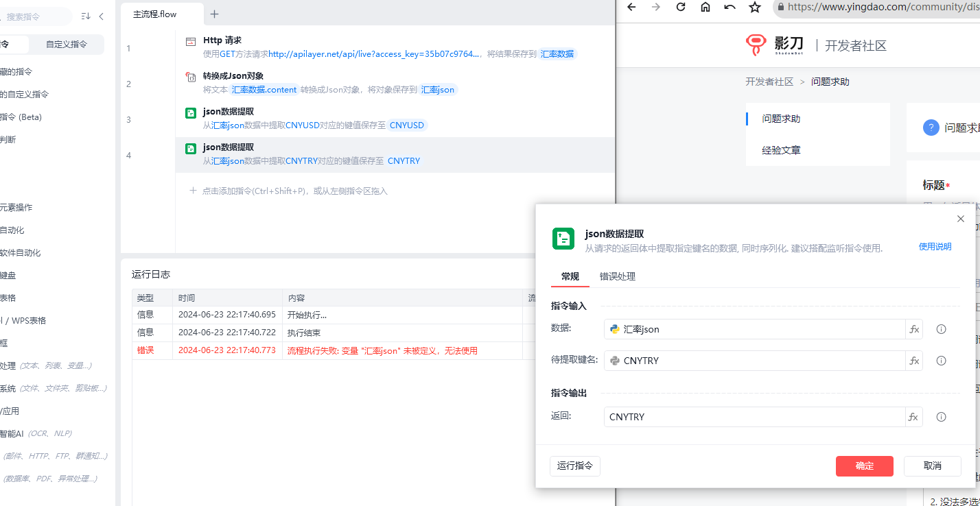Add a new flow tab with plus
980x506 pixels.
[x=214, y=14]
